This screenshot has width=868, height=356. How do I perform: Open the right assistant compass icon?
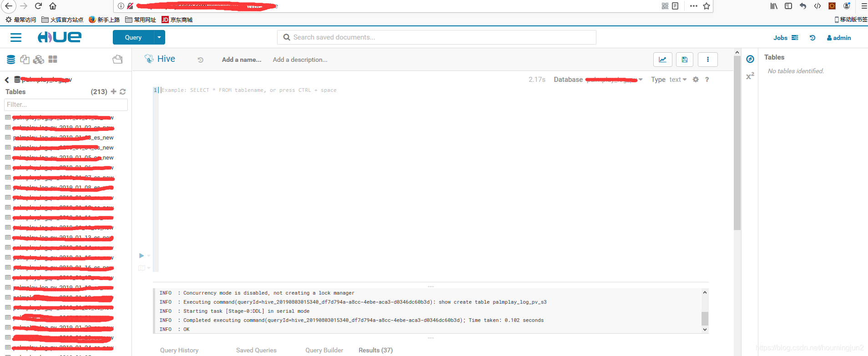coord(750,59)
